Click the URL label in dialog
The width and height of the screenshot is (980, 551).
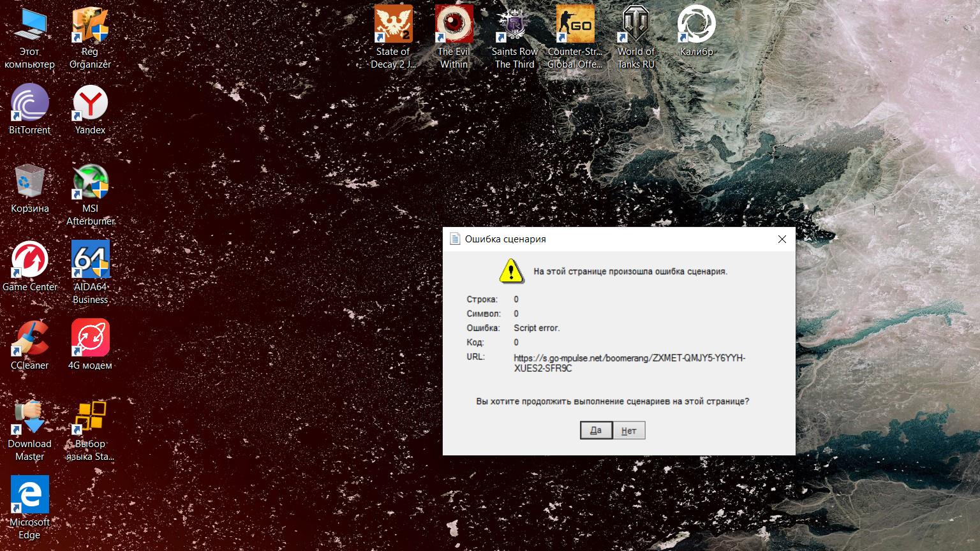475,356
